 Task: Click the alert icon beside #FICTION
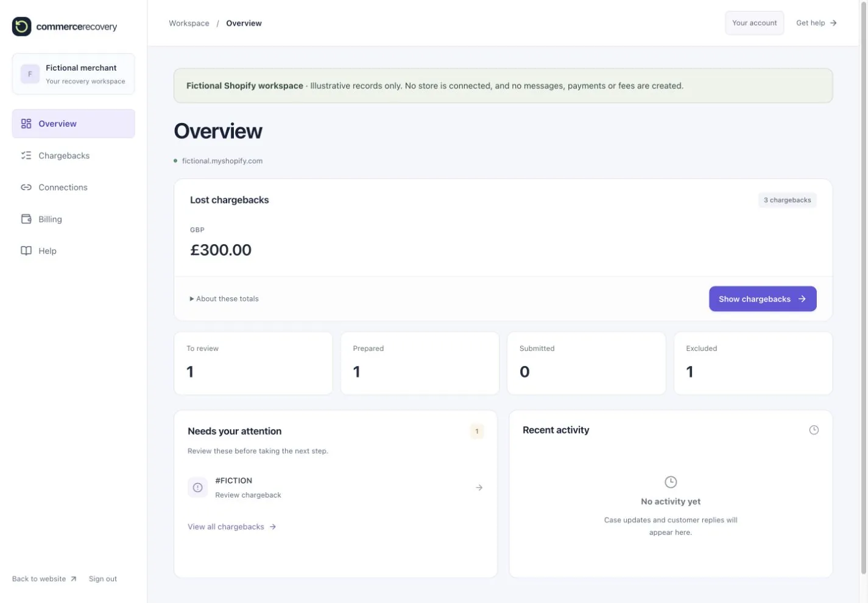tap(197, 487)
